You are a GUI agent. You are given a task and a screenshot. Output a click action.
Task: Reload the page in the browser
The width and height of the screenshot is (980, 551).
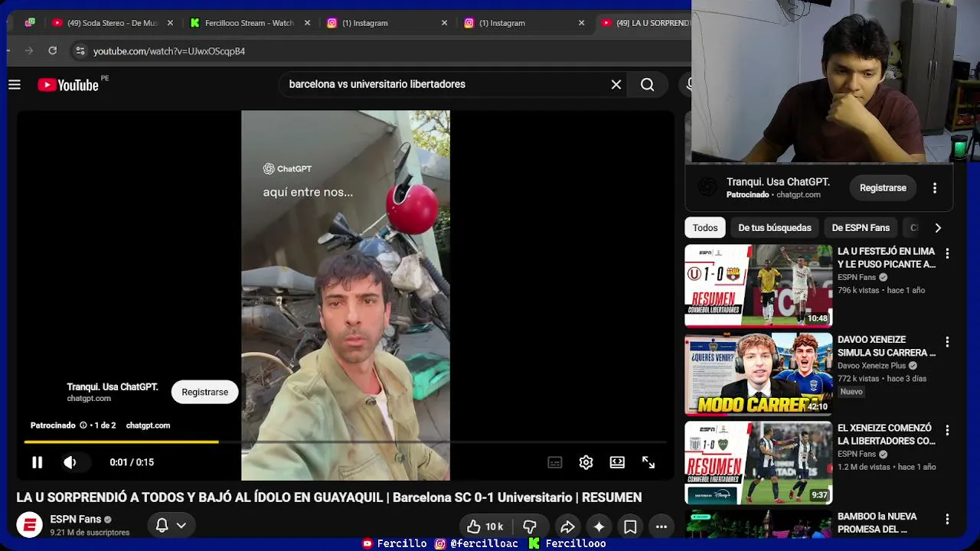(52, 51)
